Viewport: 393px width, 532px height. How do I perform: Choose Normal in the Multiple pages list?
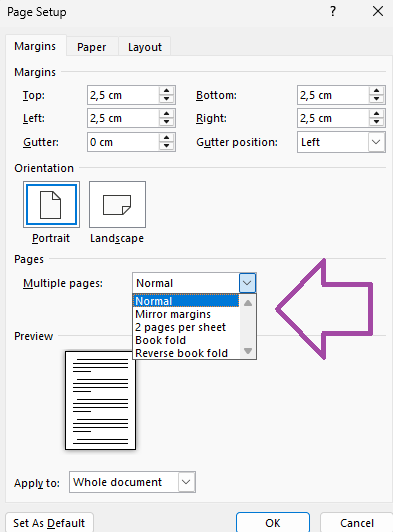click(186, 301)
